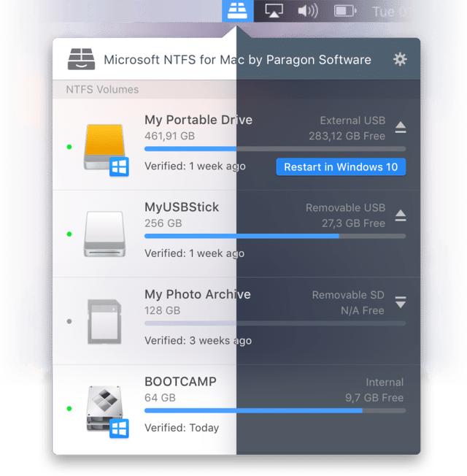Open settings via the gear icon
The height and width of the screenshot is (476, 467).
click(x=400, y=59)
